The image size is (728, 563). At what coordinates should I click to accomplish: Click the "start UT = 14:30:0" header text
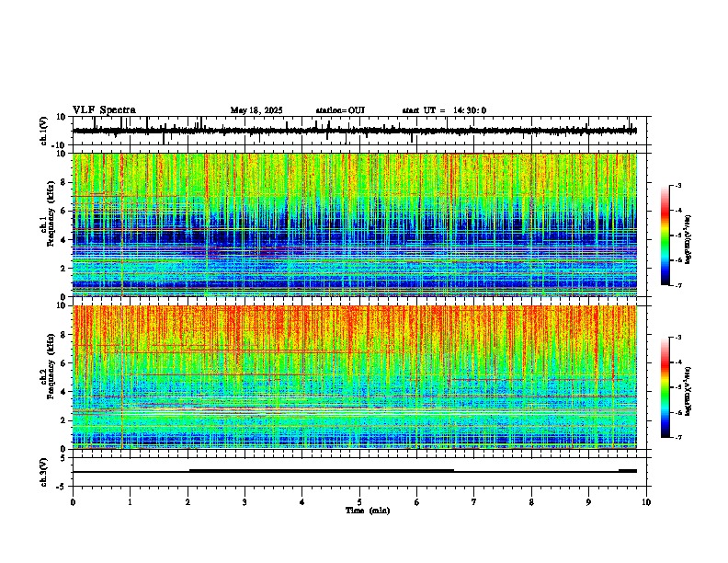pos(444,110)
